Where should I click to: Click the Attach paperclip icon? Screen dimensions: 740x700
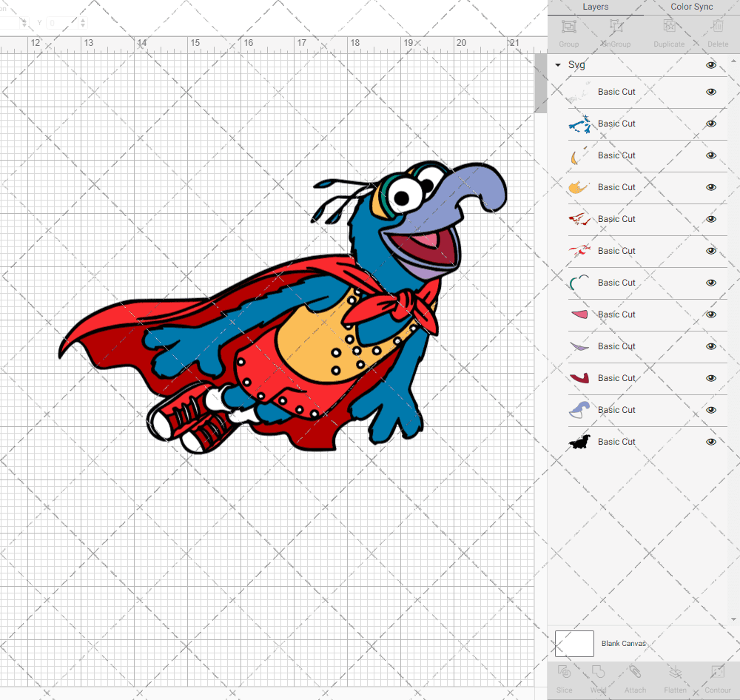pyautogui.click(x=635, y=671)
